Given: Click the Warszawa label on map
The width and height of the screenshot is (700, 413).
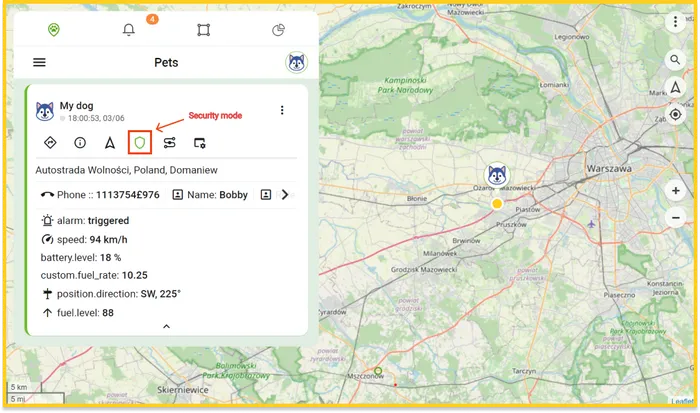Looking at the screenshot, I should click(x=609, y=169).
